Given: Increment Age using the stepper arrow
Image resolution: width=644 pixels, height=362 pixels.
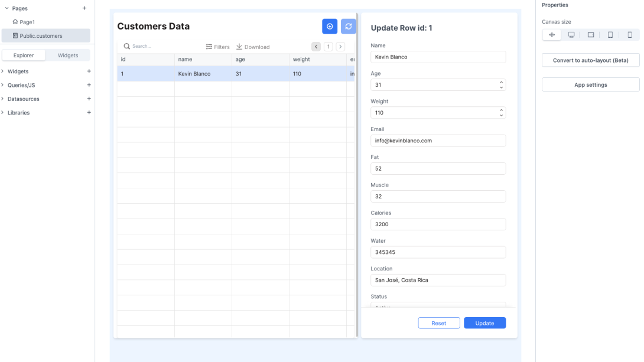Looking at the screenshot, I should 502,82.
